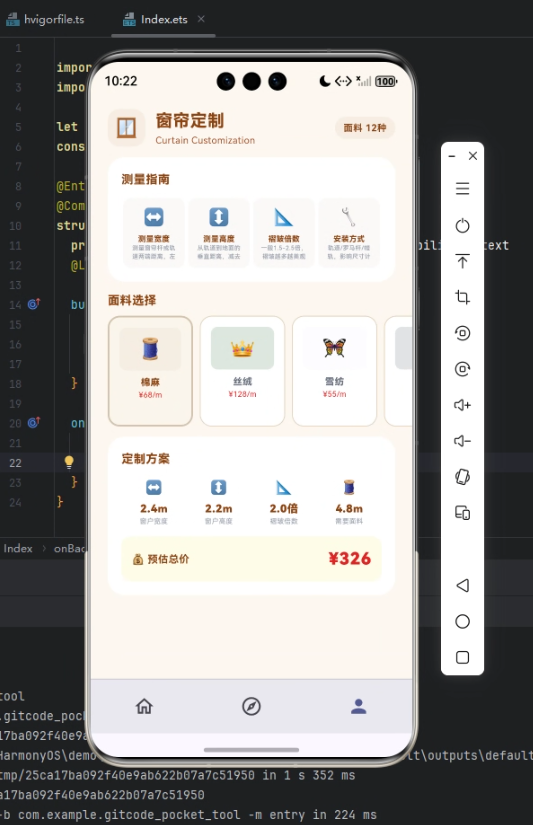Click the gutter override icon on line 20
The image size is (533, 825).
point(34,422)
